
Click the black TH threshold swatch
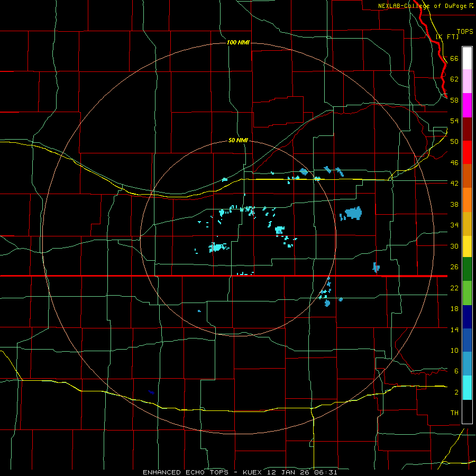[467, 411]
